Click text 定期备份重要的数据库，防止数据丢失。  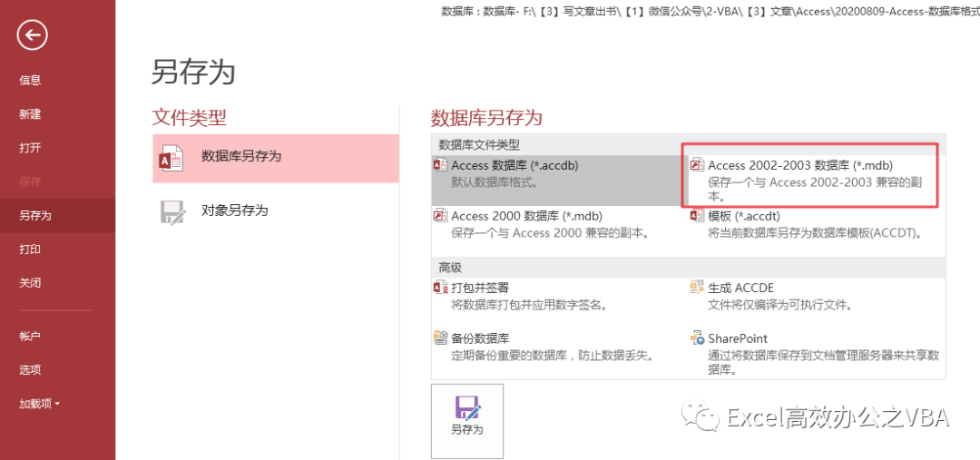click(552, 357)
